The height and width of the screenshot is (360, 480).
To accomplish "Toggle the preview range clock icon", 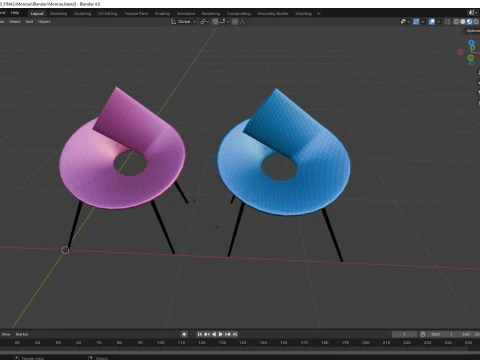I will pos(423,334).
